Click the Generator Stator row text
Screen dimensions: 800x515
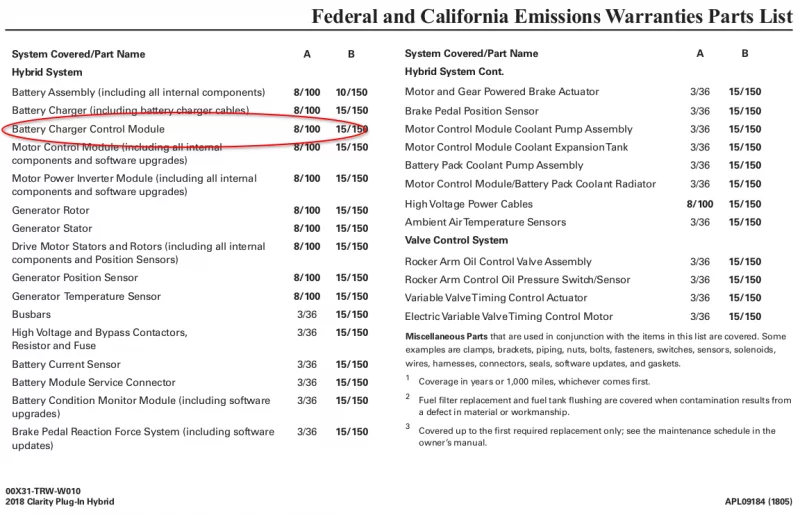click(x=51, y=228)
